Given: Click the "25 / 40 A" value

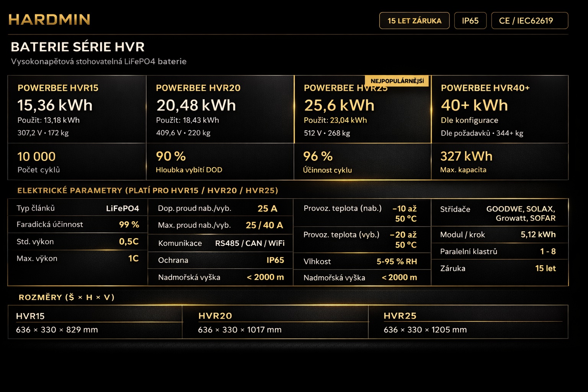Looking at the screenshot, I should point(265,225).
